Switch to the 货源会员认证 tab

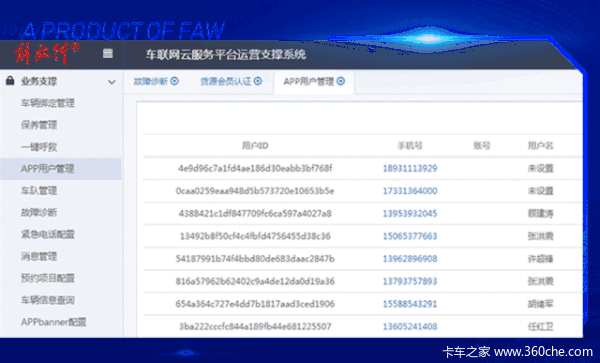pyautogui.click(x=226, y=81)
